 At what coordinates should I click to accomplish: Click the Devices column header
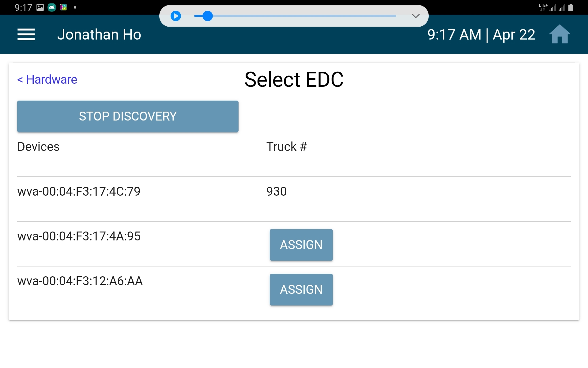[x=38, y=147]
